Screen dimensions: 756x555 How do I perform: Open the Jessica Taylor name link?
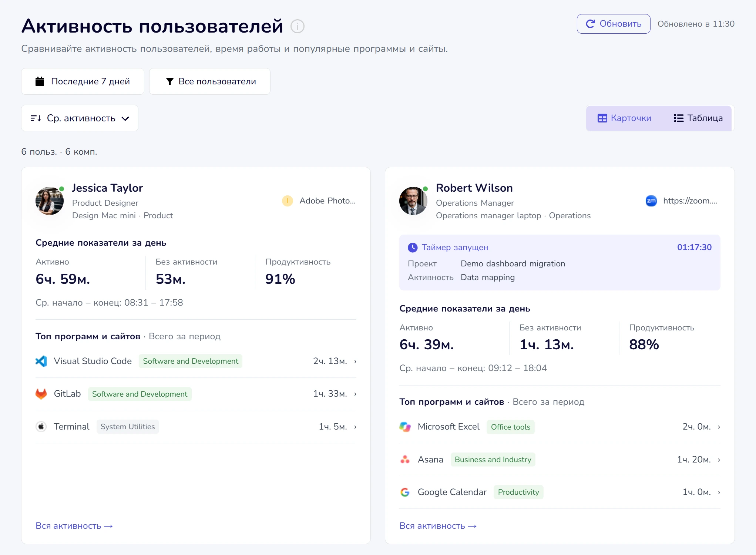pyautogui.click(x=107, y=188)
